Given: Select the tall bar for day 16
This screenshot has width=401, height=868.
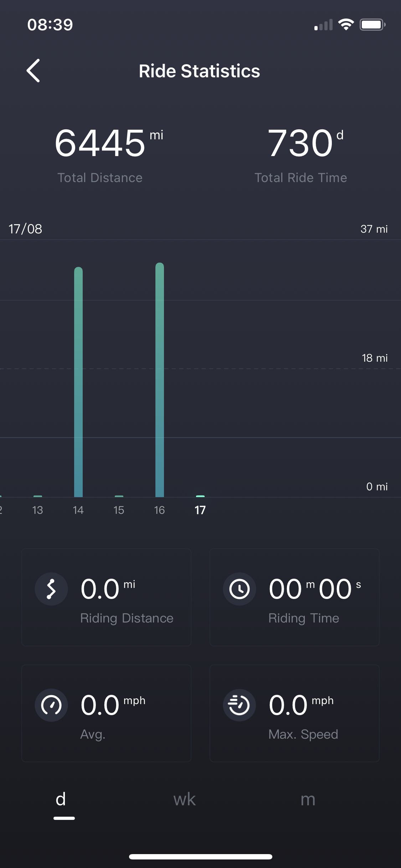Looking at the screenshot, I should [160, 379].
